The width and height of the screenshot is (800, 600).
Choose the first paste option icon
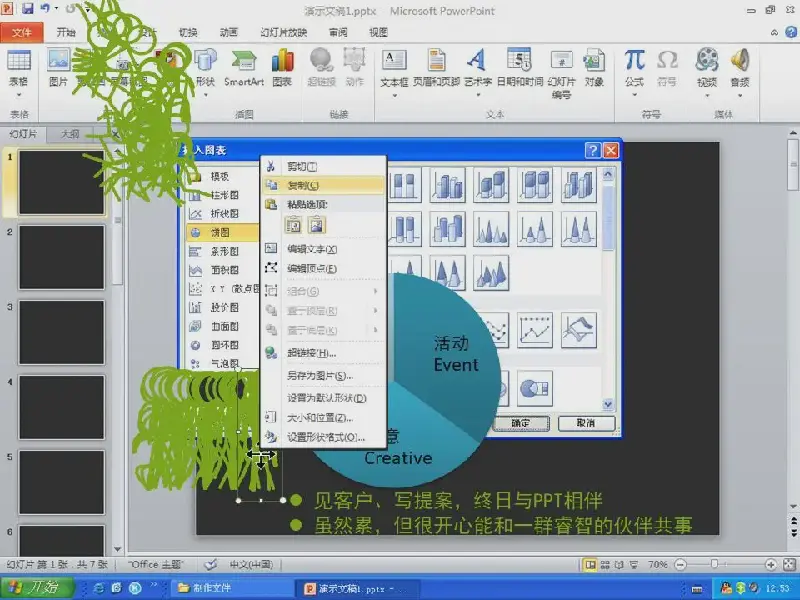293,225
